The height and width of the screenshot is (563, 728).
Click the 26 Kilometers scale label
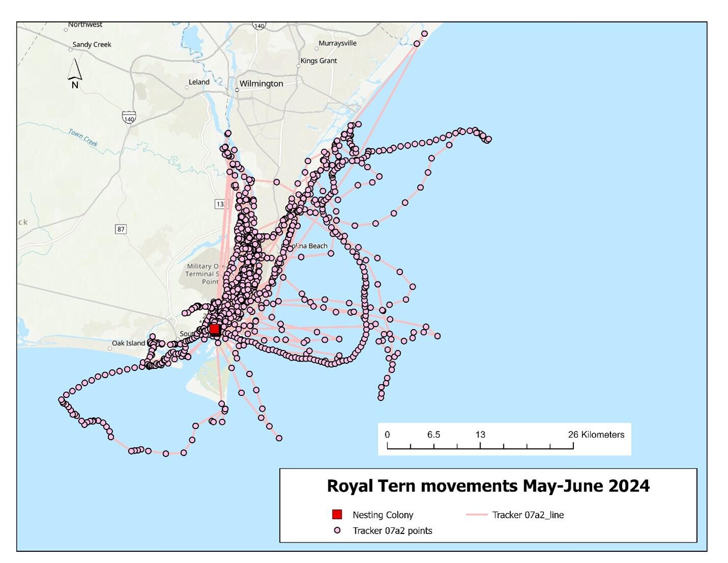pyautogui.click(x=596, y=435)
